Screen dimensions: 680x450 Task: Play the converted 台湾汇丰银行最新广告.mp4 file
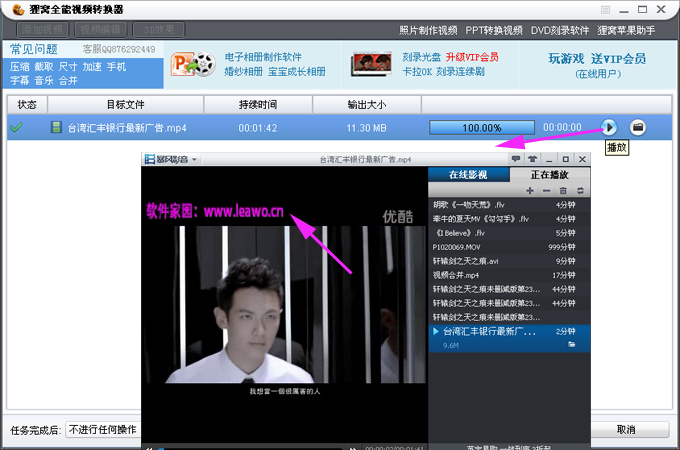pyautogui.click(x=609, y=127)
